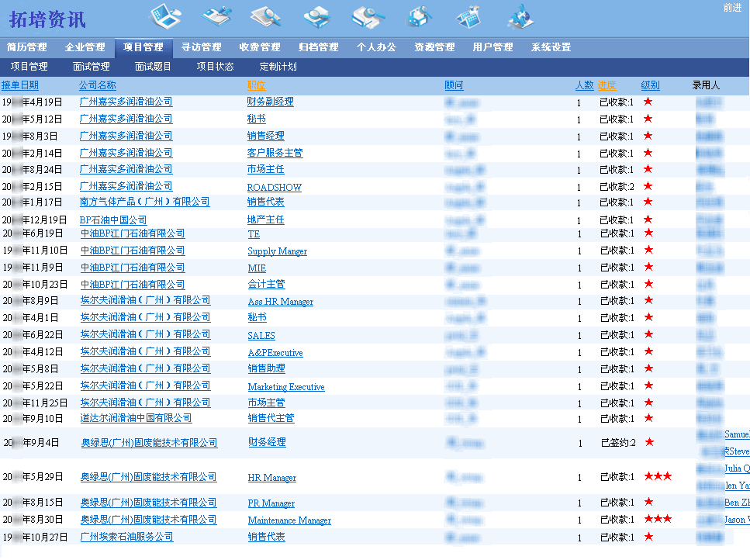Viewport: 750px width, 560px height.
Task: Switch to the 面试管理 submenu
Action: [92, 67]
